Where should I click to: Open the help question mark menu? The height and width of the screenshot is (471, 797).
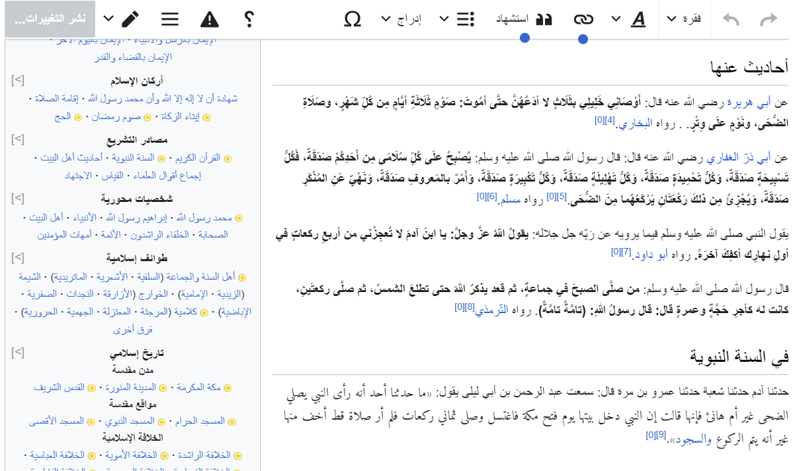click(x=249, y=19)
